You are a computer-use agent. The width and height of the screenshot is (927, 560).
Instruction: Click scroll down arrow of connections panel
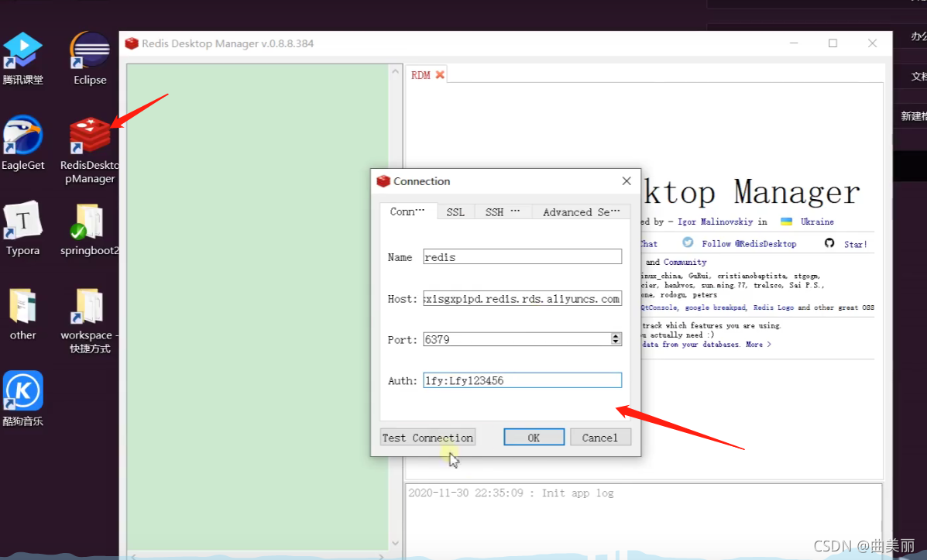[395, 543]
